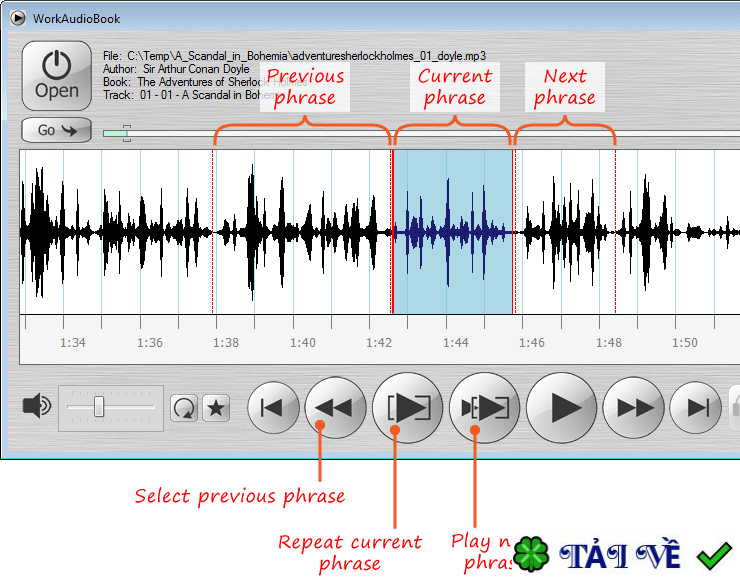Click the Open file button
The image size is (740, 580).
[57, 76]
